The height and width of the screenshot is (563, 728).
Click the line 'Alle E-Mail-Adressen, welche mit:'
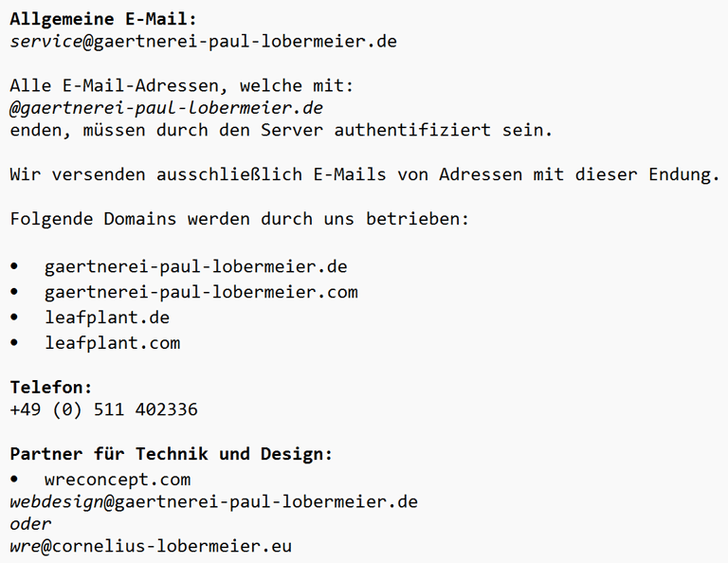(x=181, y=85)
